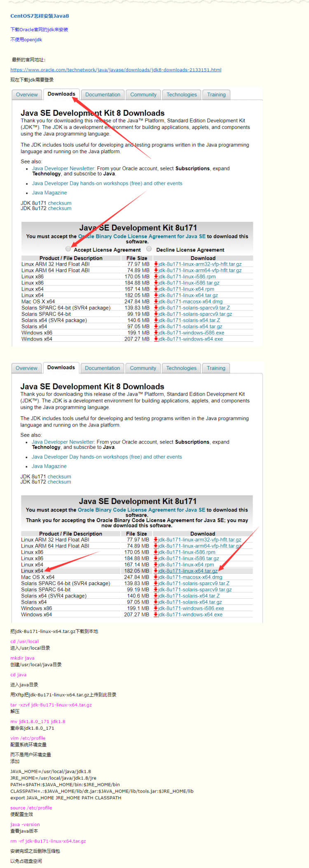Click the 'tar -xzvf jdk-8u171-linux-x64.tar.gz' command
Image resolution: width=309 pixels, height=868 pixels.
pos(51,705)
